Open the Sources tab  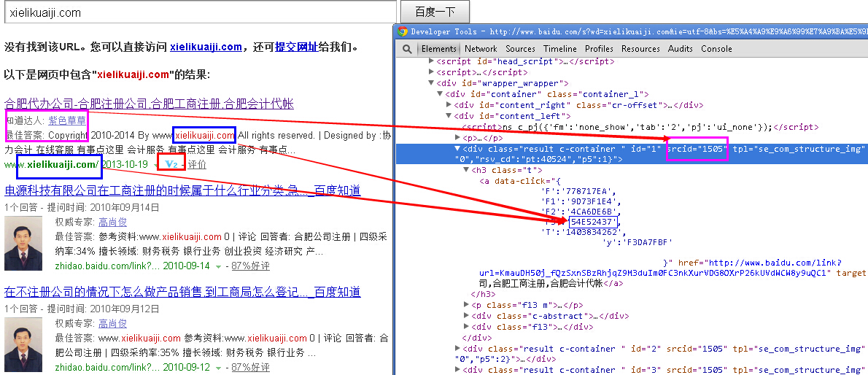(x=520, y=49)
